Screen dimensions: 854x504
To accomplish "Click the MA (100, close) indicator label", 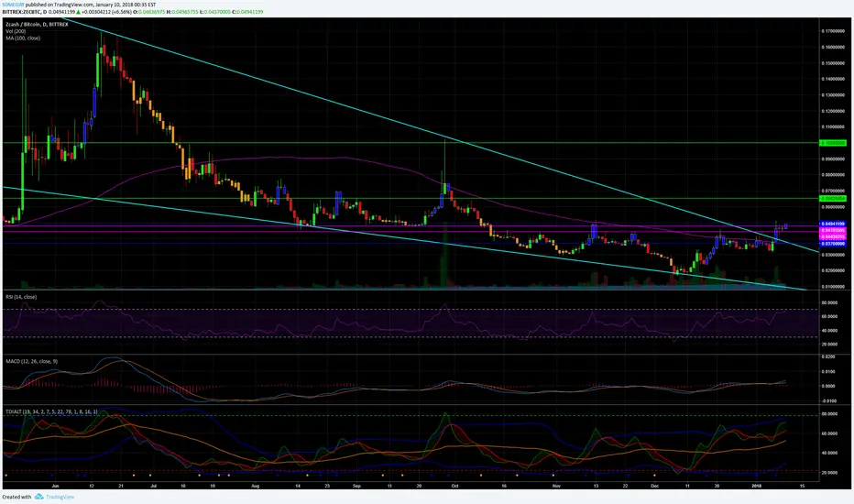I will tap(23, 38).
